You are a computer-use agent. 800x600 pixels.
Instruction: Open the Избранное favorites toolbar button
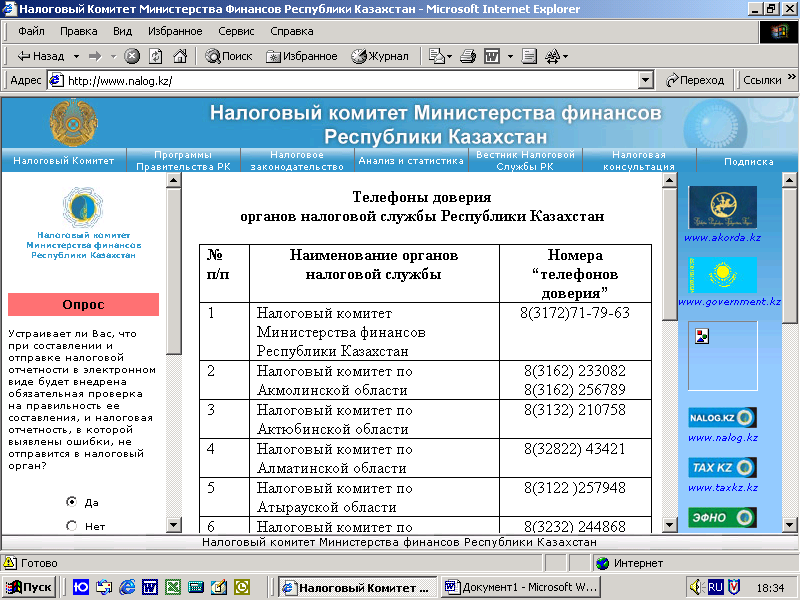click(302, 56)
